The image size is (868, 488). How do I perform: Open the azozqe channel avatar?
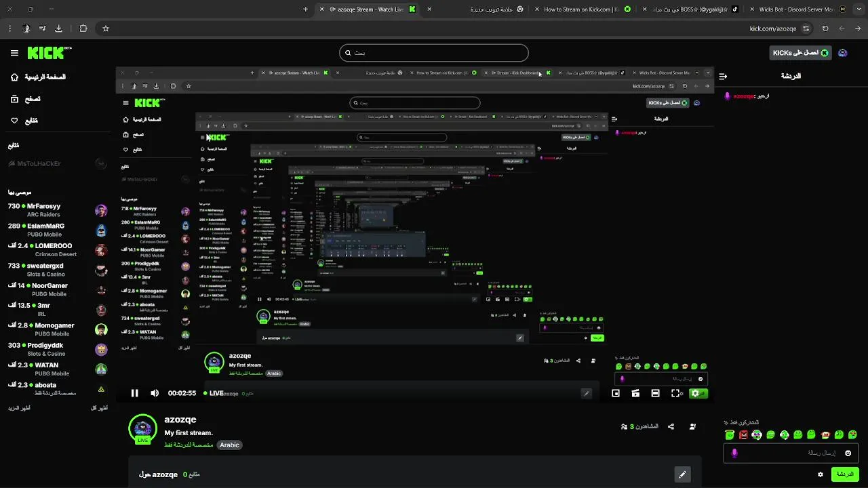[142, 428]
